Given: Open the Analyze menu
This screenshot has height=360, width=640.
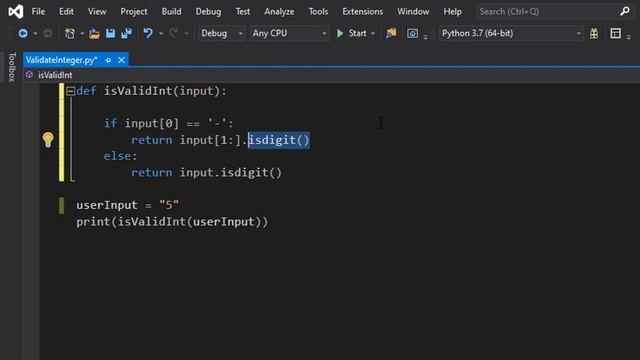Looking at the screenshot, I should click(279, 11).
